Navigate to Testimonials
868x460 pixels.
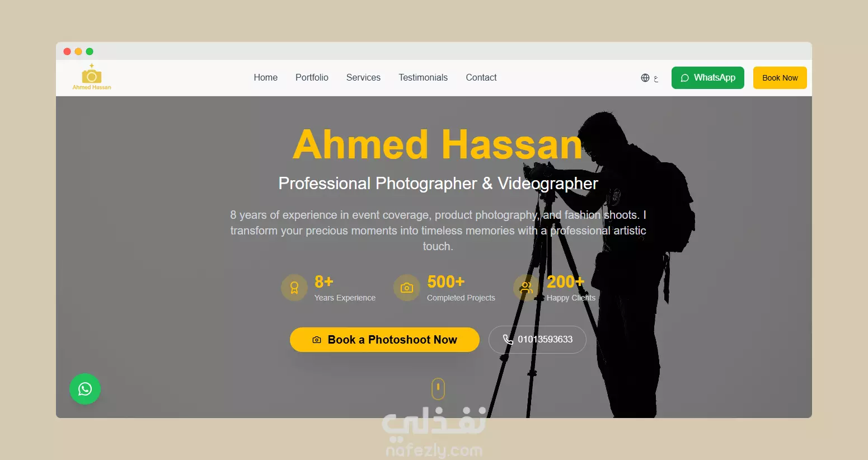point(423,78)
